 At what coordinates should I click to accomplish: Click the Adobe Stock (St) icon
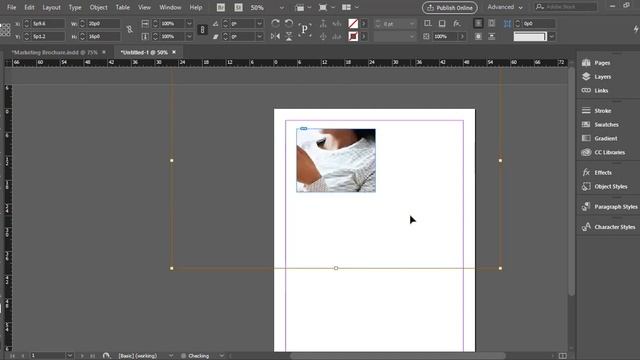click(x=238, y=7)
